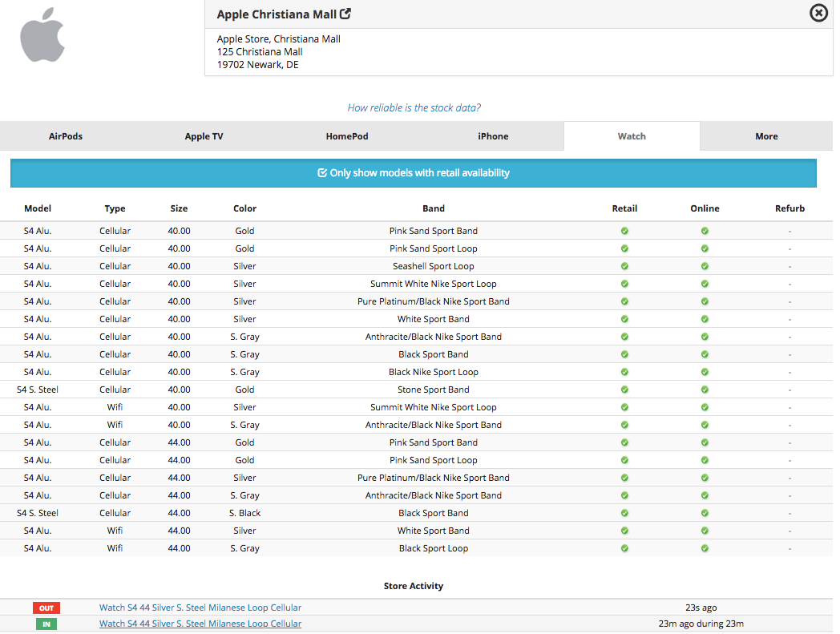The width and height of the screenshot is (840, 634).
Task: Click online checkmark for Black Nike Sport Loop row
Action: click(x=705, y=372)
